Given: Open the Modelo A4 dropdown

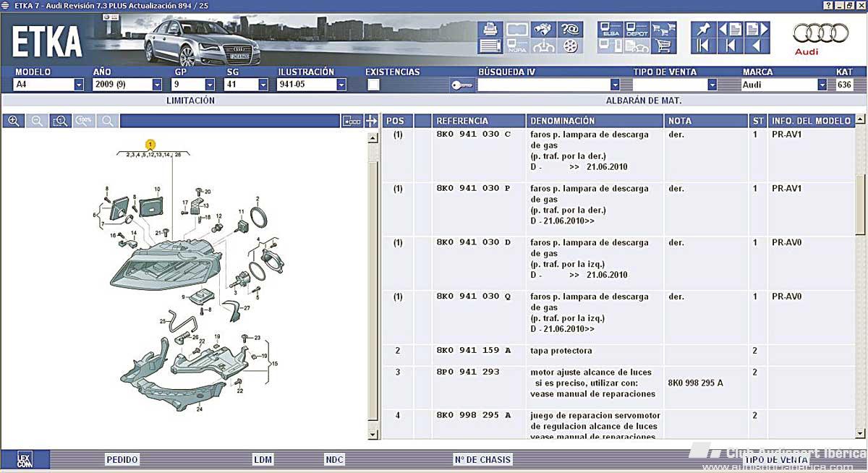Looking at the screenshot, I should click(x=79, y=85).
